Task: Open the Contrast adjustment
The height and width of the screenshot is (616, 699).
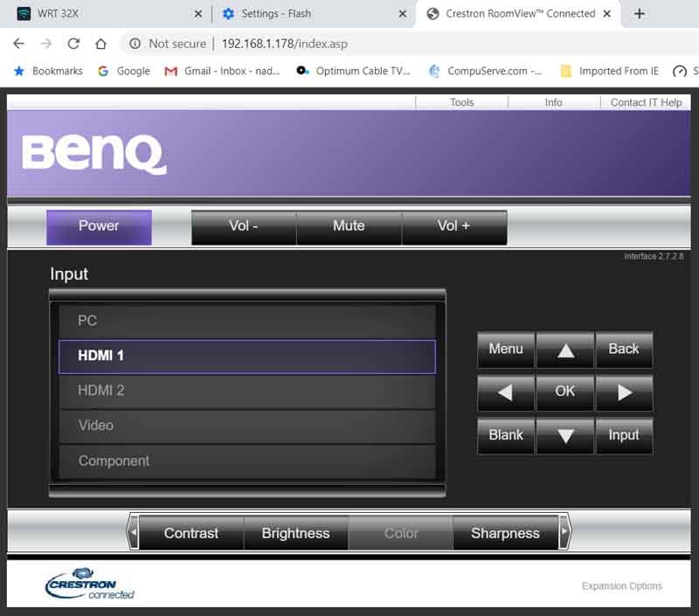Action: (x=191, y=533)
